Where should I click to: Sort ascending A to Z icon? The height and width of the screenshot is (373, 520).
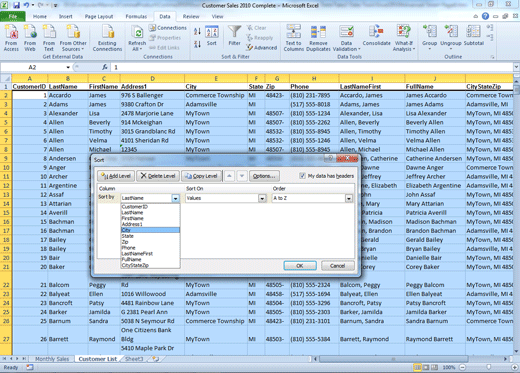197,31
